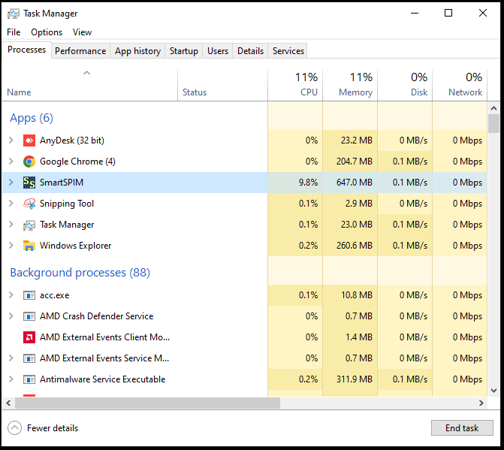Sort by the CPU column header
504x450 pixels.
click(x=295, y=85)
